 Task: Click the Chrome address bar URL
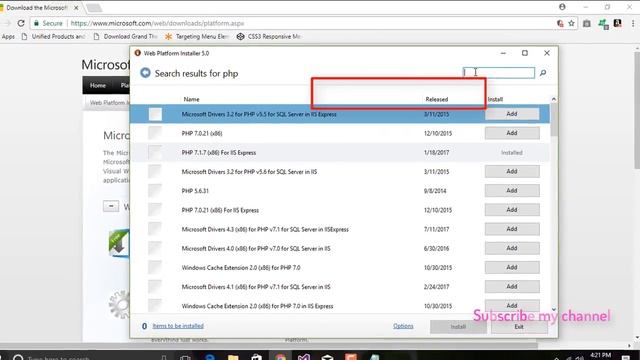[x=157, y=23]
